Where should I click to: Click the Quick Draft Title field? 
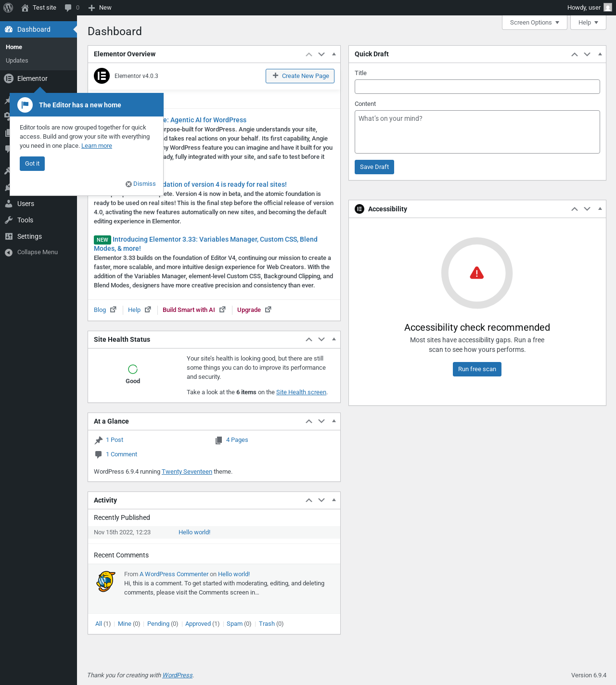(477, 87)
